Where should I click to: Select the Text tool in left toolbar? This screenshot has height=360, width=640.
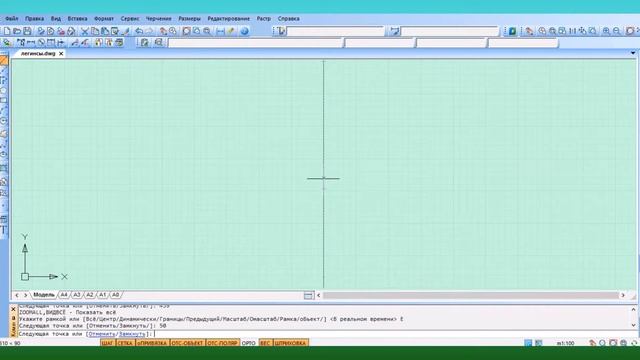click(x=4, y=230)
